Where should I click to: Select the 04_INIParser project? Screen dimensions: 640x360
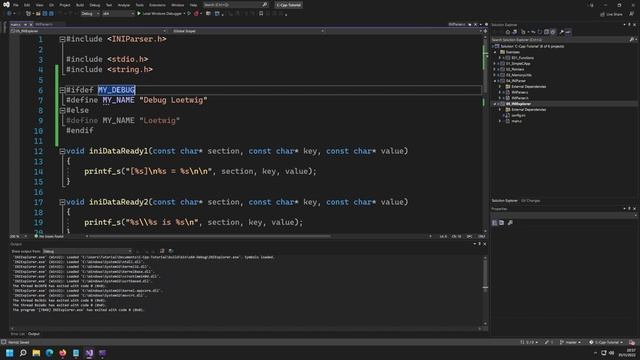[516, 81]
